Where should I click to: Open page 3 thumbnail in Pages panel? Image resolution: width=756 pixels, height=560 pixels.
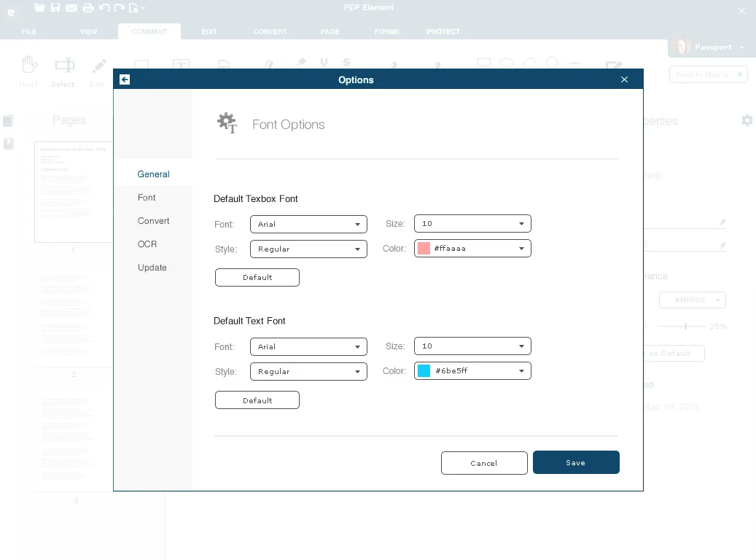(74, 441)
